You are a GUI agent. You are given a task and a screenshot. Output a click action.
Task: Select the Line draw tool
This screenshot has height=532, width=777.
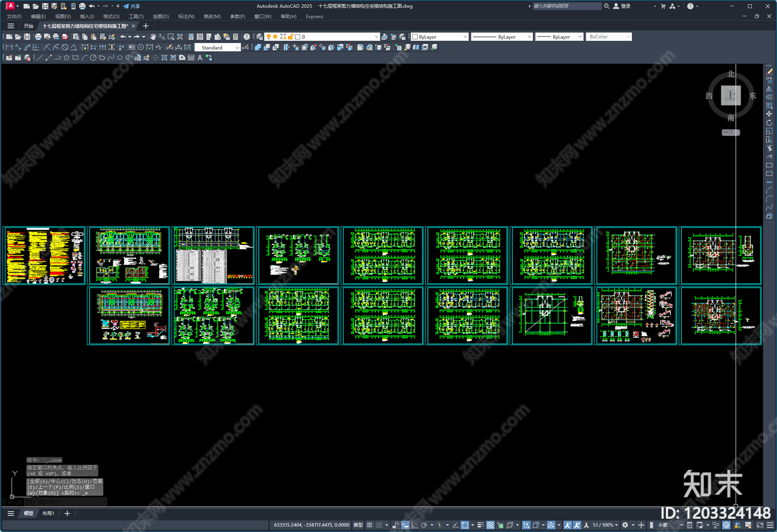40,58
